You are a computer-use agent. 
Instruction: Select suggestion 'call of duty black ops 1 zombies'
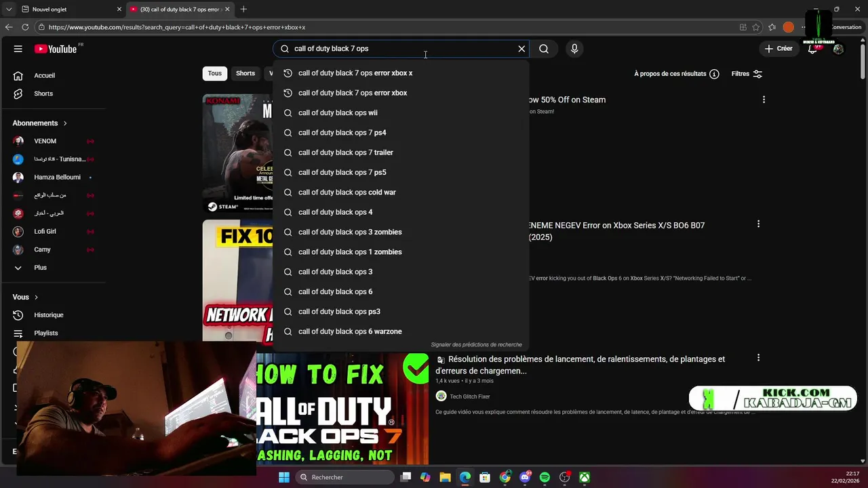coord(400,252)
